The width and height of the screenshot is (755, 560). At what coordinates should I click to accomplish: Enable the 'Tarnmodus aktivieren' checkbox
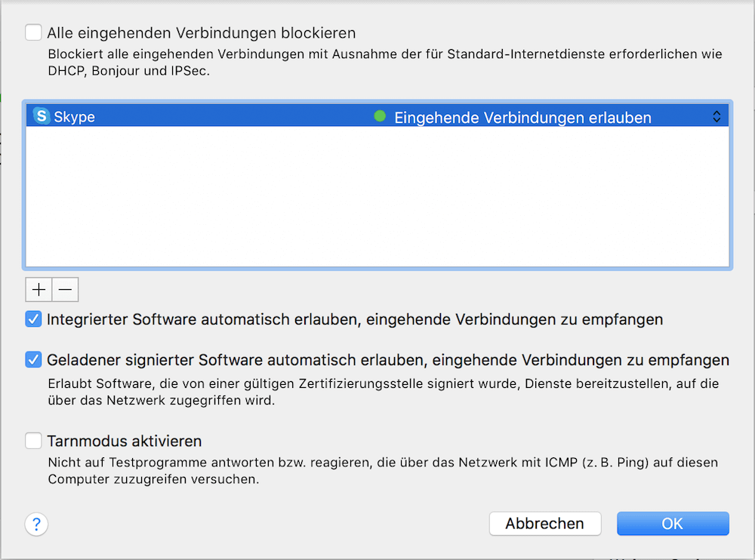(33, 441)
